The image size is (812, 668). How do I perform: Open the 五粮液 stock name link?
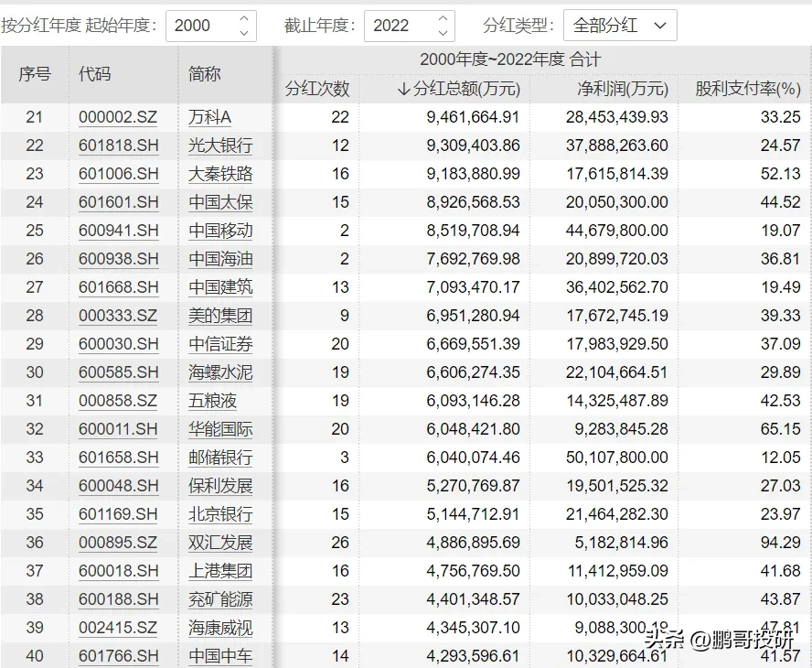(212, 401)
